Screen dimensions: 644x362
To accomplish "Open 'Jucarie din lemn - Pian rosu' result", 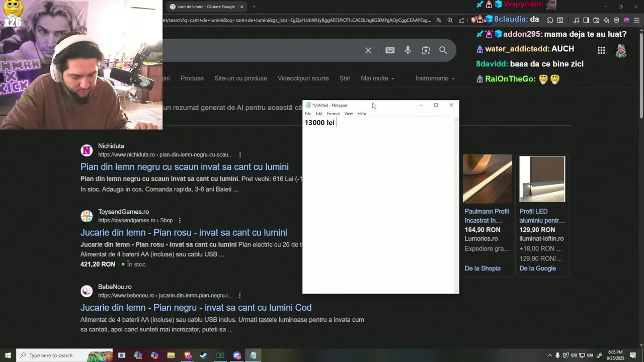I will point(184,232).
